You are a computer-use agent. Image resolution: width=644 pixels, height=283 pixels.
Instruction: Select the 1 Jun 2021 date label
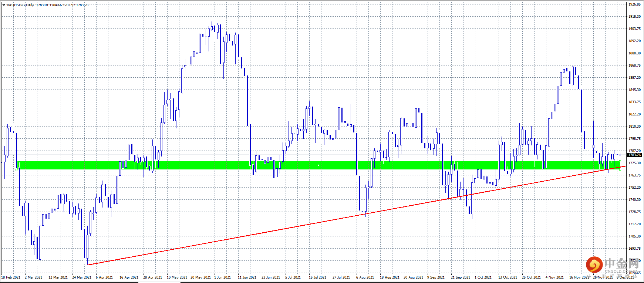(222, 277)
